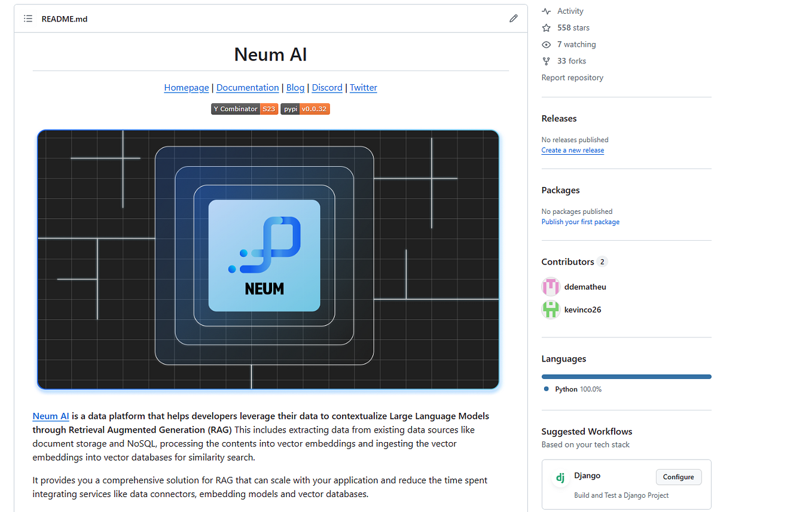The width and height of the screenshot is (812, 512).
Task: Open kevinco26's contributor avatar
Action: [550, 309]
